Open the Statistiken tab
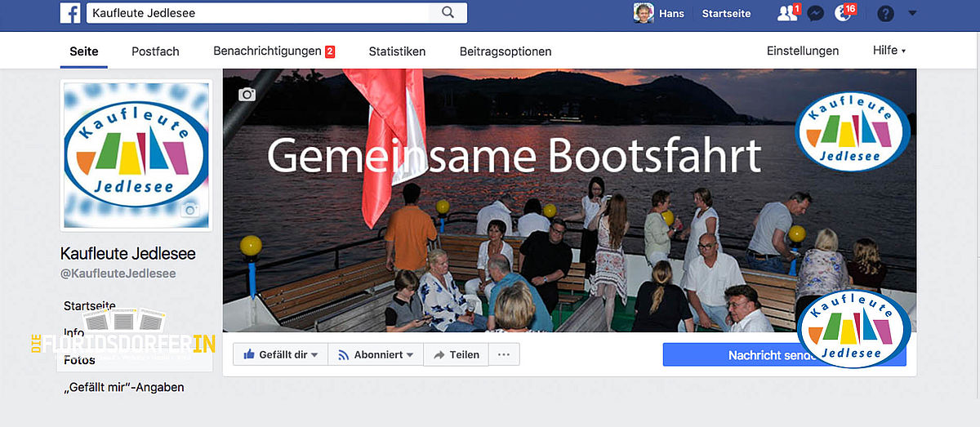Screen dimensions: 980x427 point(397,51)
